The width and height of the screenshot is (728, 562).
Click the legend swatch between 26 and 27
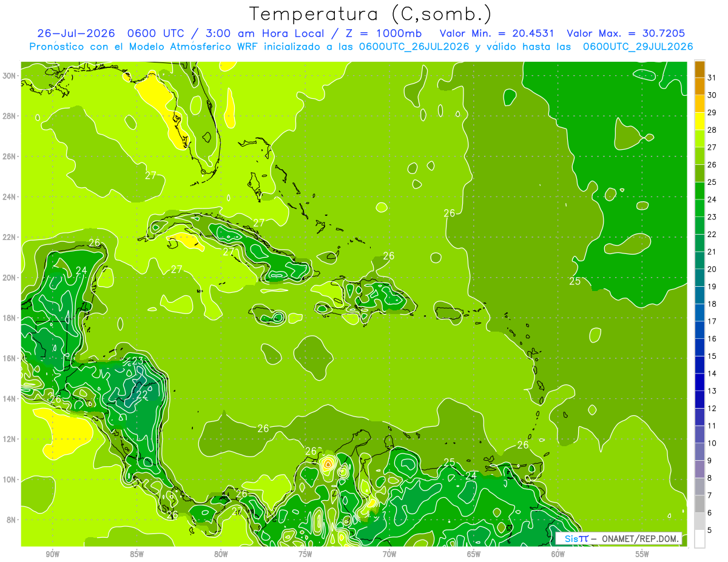point(699,156)
